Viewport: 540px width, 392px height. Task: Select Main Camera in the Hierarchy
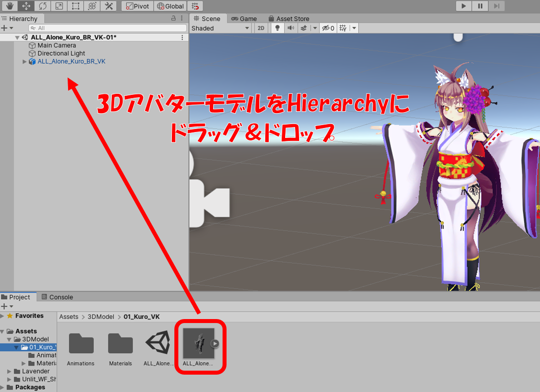point(57,45)
